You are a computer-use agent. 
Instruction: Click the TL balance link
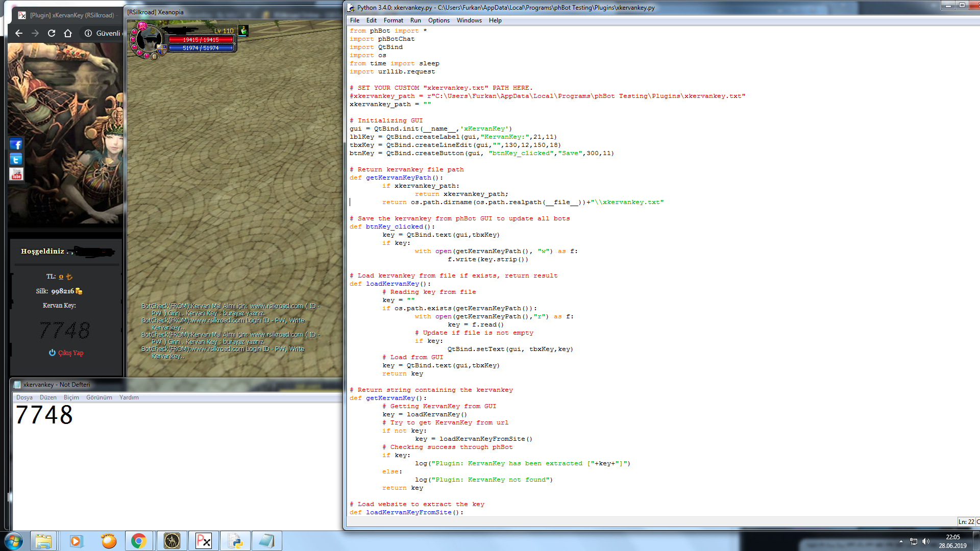coord(61,277)
